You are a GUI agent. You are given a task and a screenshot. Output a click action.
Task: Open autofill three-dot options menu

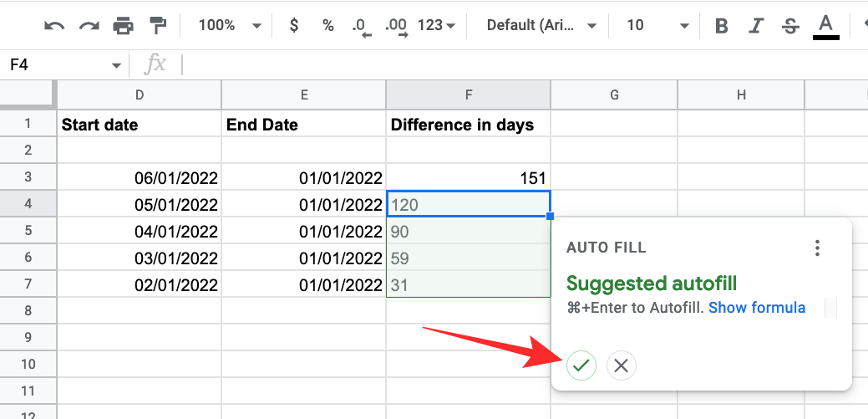(x=817, y=248)
